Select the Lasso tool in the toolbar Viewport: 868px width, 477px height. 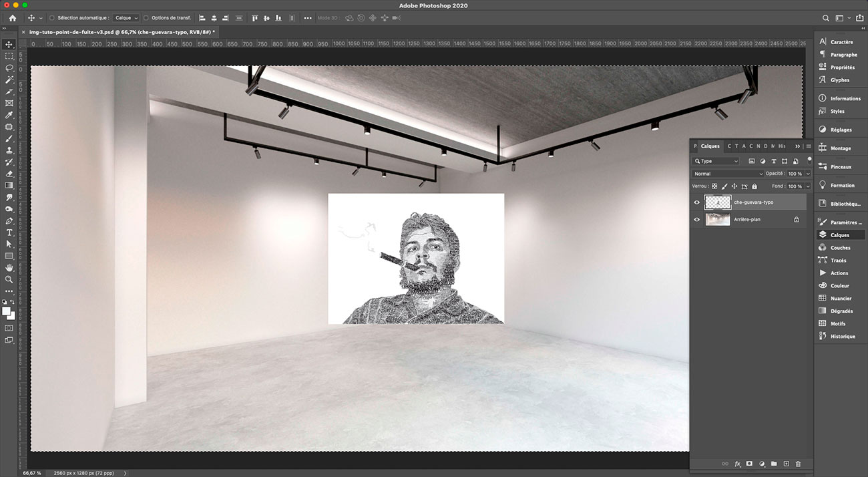coord(9,67)
